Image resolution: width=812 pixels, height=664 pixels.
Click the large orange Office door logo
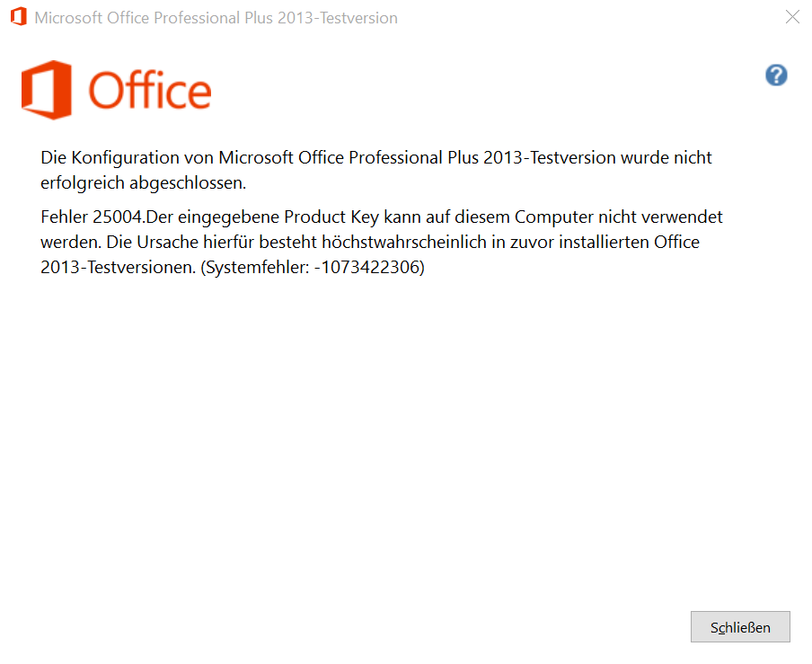[47, 90]
